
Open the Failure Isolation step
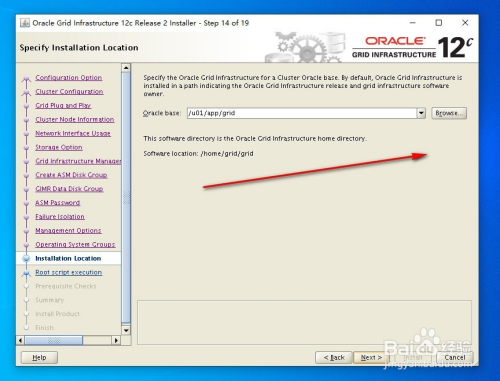[x=60, y=217]
